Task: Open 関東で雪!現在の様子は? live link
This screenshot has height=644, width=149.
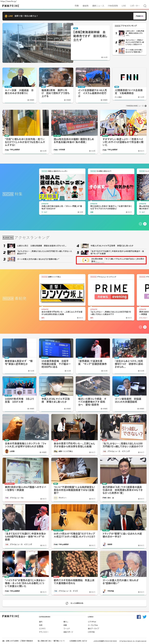Action: point(26,16)
